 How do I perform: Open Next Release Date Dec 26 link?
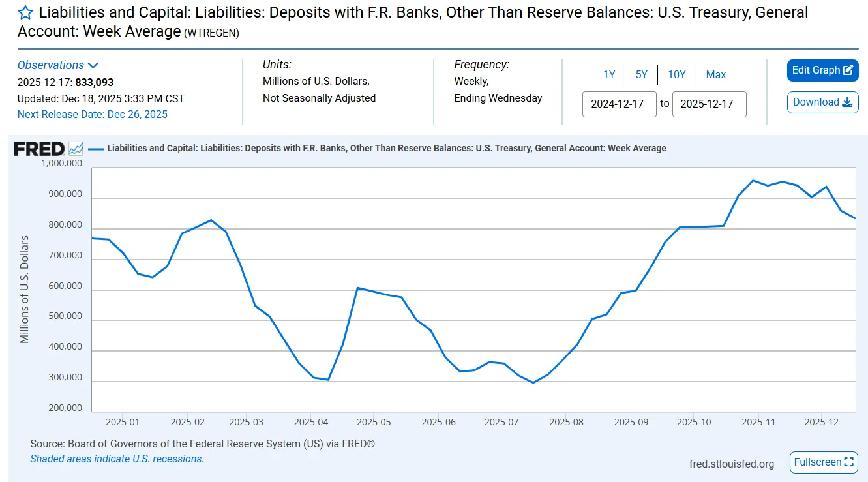point(93,115)
